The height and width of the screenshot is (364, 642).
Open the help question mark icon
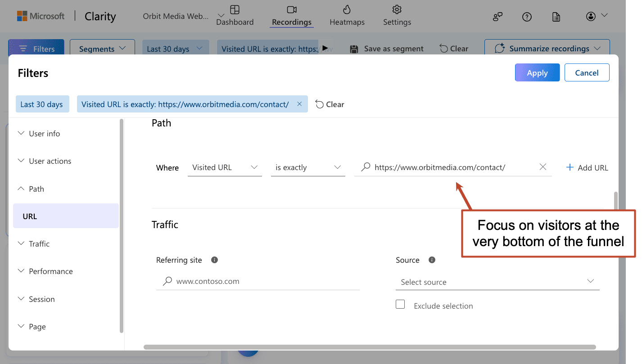tap(527, 17)
